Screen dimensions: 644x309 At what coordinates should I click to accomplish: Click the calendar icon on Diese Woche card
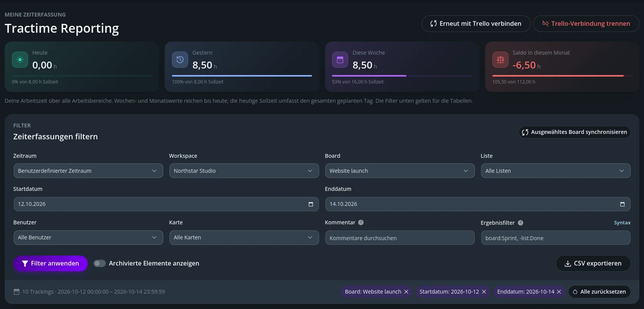340,60
